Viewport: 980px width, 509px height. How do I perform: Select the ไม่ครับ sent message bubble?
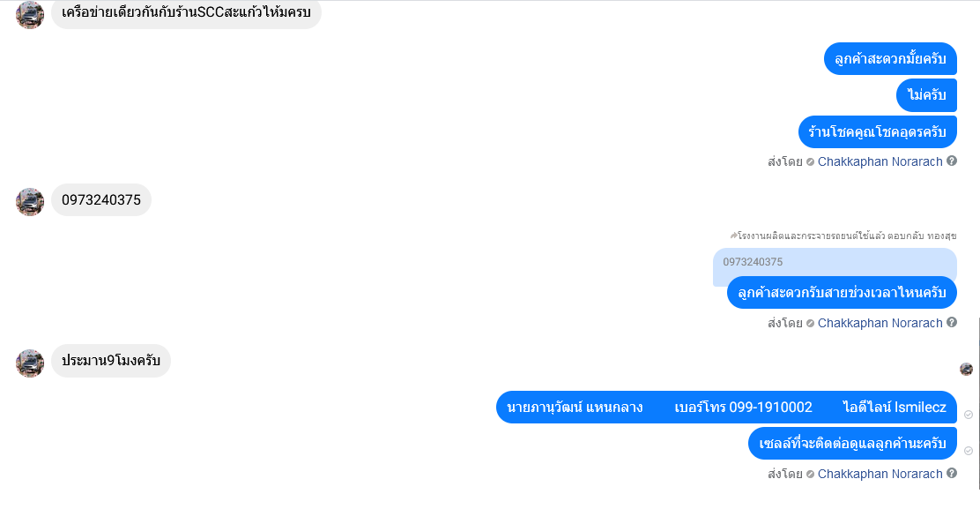tap(927, 95)
